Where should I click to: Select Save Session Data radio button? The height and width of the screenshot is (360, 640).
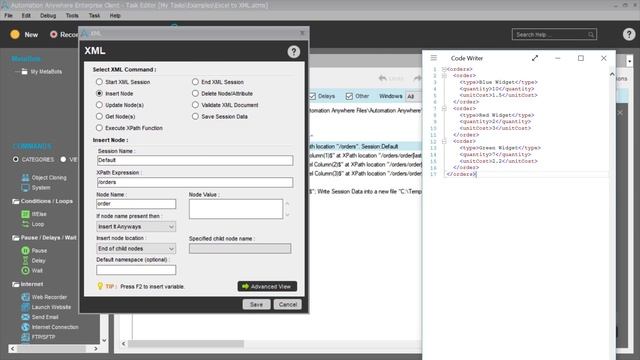point(195,116)
